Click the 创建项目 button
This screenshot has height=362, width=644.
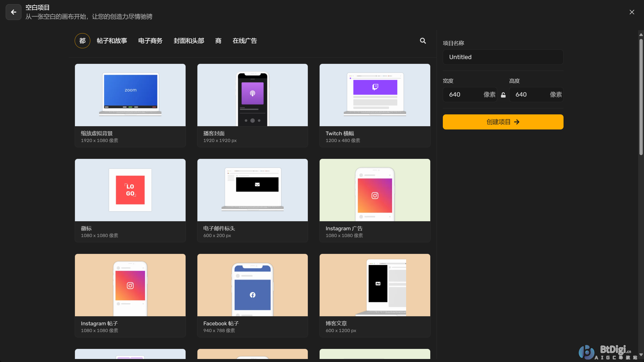tap(503, 122)
